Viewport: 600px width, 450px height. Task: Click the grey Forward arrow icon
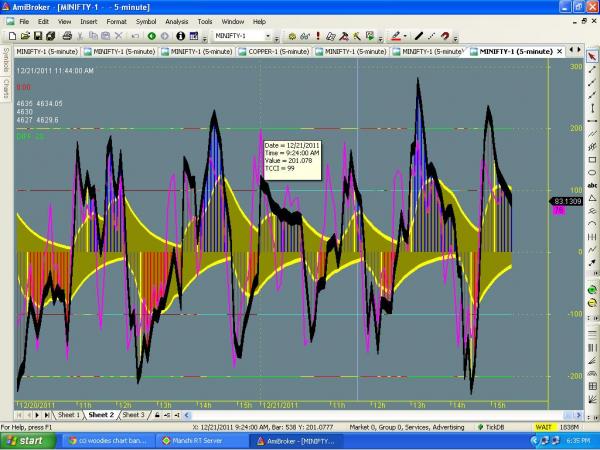click(165, 36)
